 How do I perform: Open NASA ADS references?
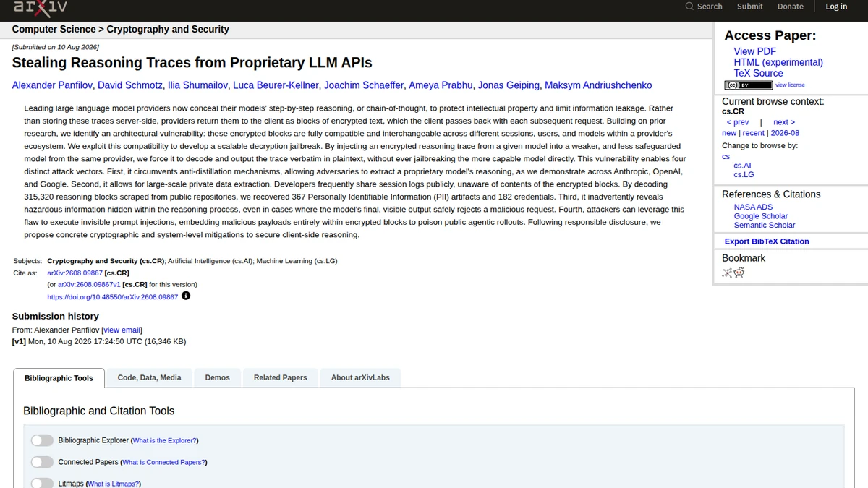point(753,207)
